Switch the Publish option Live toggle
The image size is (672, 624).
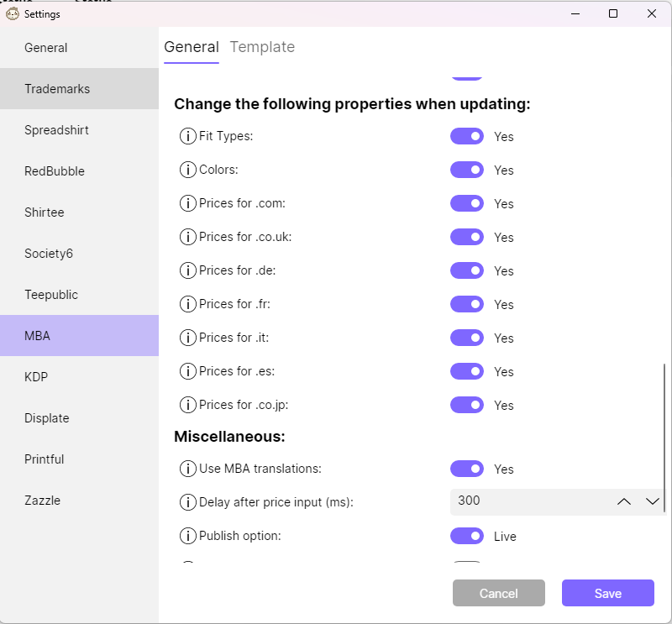click(x=467, y=536)
